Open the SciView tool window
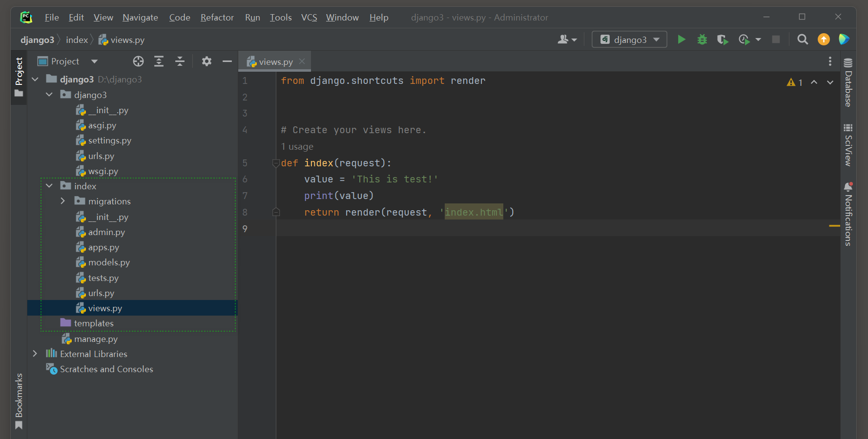This screenshot has height=439, width=868. [x=848, y=145]
